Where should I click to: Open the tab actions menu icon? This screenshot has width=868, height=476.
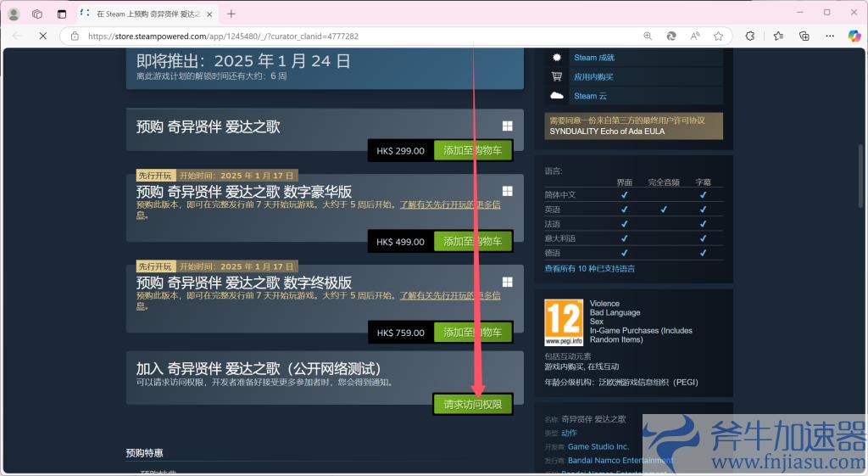[61, 14]
